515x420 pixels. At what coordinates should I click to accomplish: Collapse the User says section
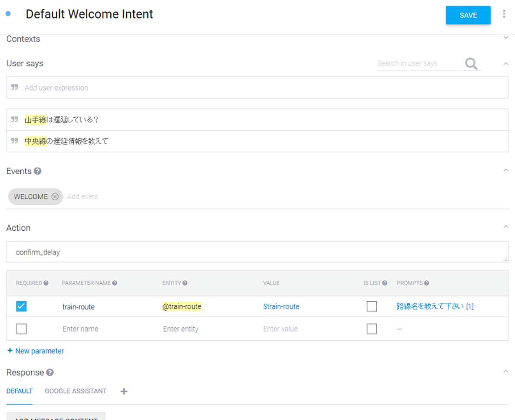click(505, 64)
